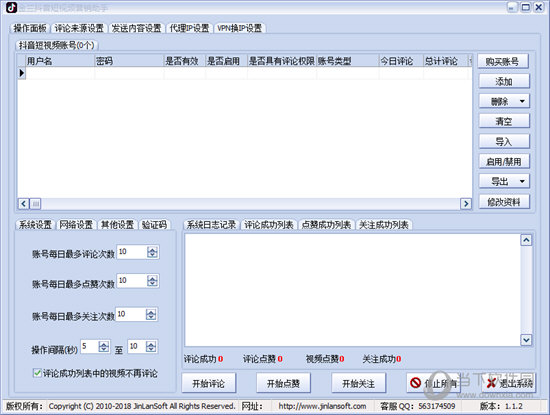Image resolution: width=550 pixels, height=415 pixels.
Task: Click the 账号类型 column header
Action: click(x=348, y=61)
